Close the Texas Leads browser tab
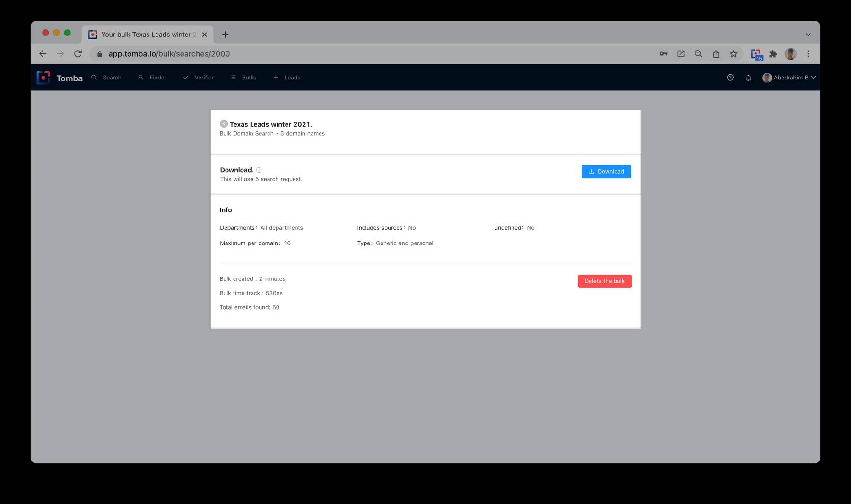 tap(204, 35)
